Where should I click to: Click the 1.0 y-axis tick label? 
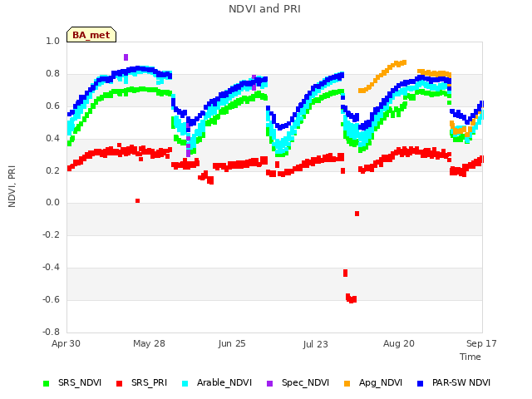click(52, 41)
